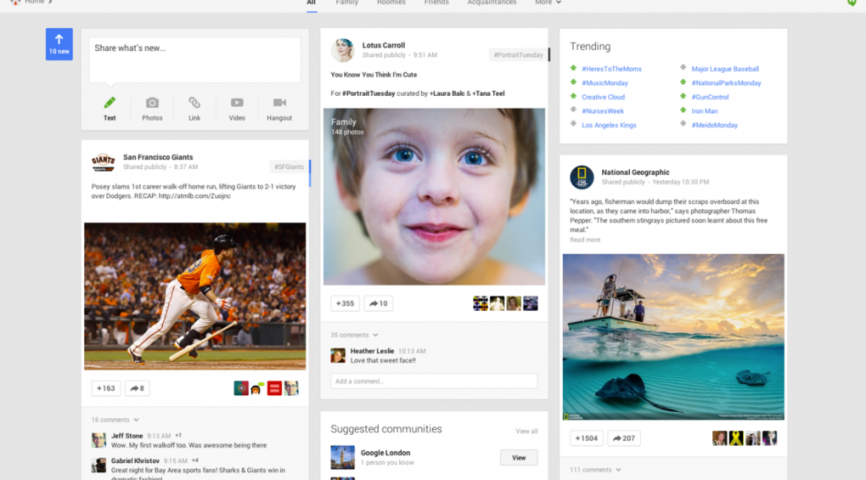Switch to the Friends tab
The width and height of the screenshot is (866, 480).
(x=436, y=3)
